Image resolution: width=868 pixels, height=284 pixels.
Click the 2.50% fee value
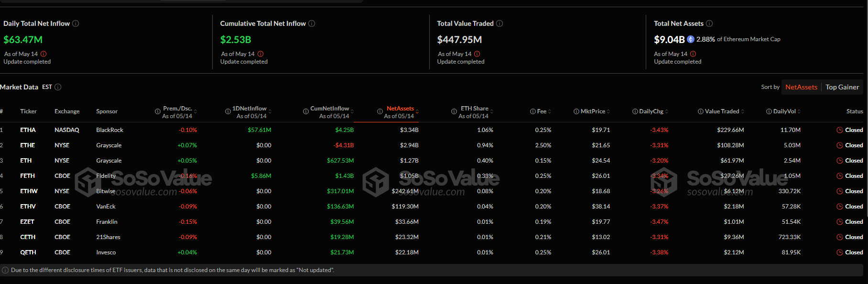point(543,145)
